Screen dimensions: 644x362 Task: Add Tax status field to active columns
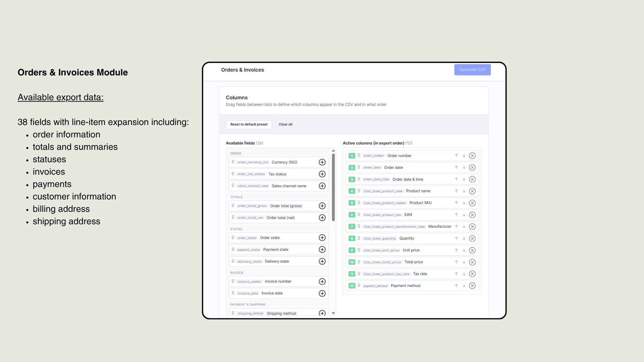322,174
